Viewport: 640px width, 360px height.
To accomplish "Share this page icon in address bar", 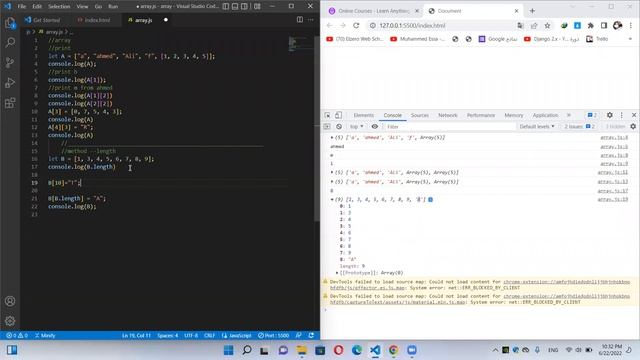I will point(534,25).
